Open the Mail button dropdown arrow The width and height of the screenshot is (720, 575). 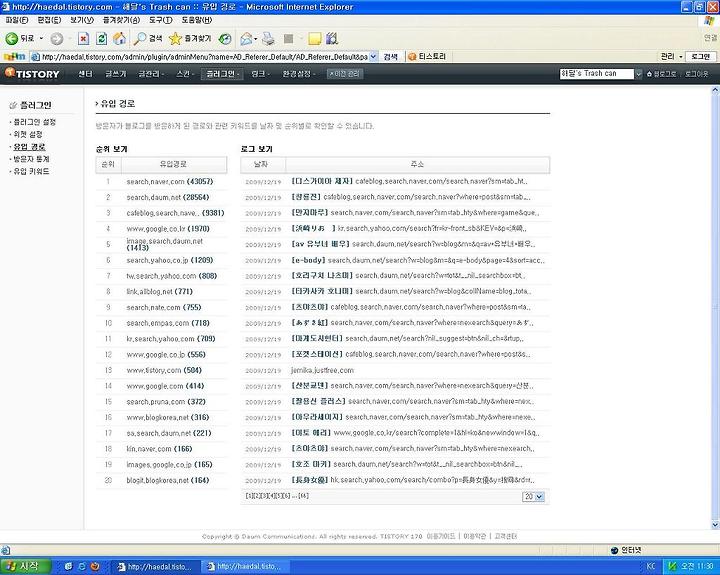coord(255,39)
